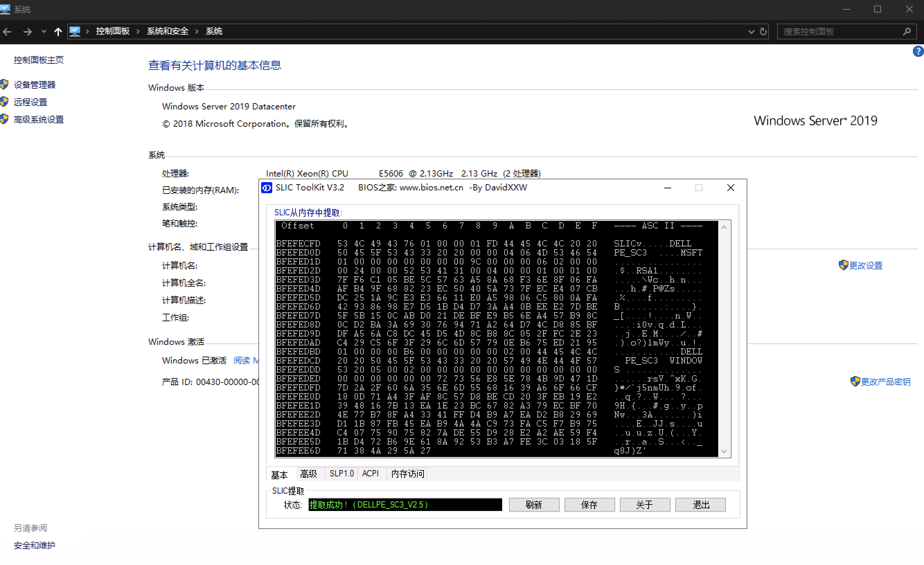Click the shield icon beside 设备管理器
Image resolution: width=924 pixels, height=565 pixels.
pyautogui.click(x=4, y=84)
